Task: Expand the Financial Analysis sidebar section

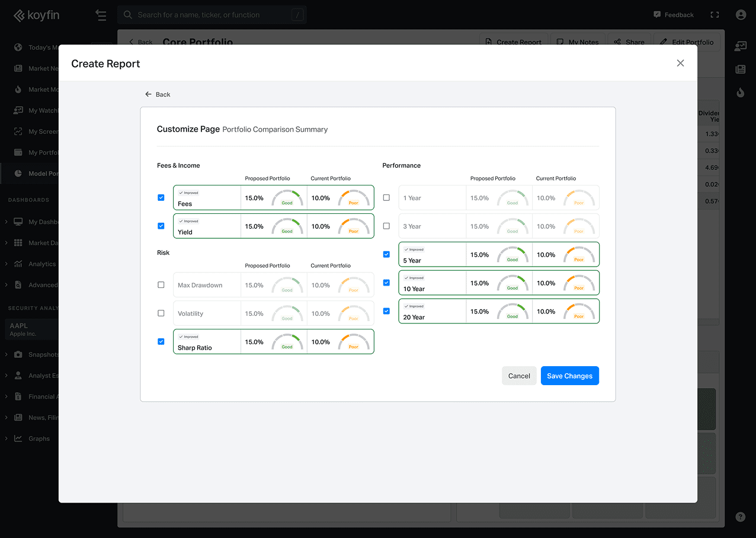Action: click(19, 396)
